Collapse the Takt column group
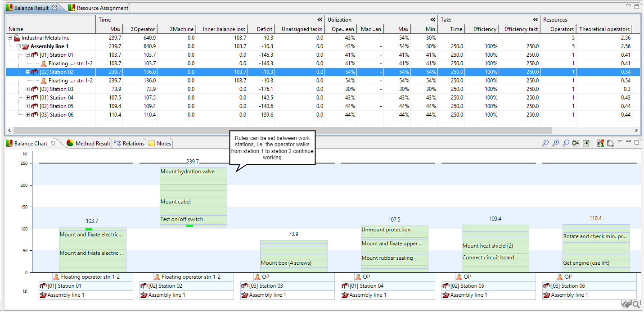Image resolution: width=644 pixels, height=312 pixels. 535,20
